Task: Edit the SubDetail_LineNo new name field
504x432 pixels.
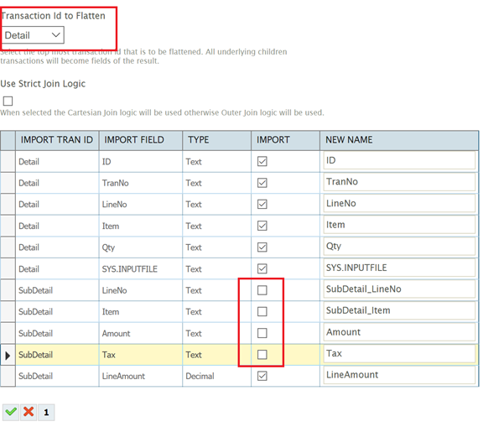Action: (x=398, y=289)
